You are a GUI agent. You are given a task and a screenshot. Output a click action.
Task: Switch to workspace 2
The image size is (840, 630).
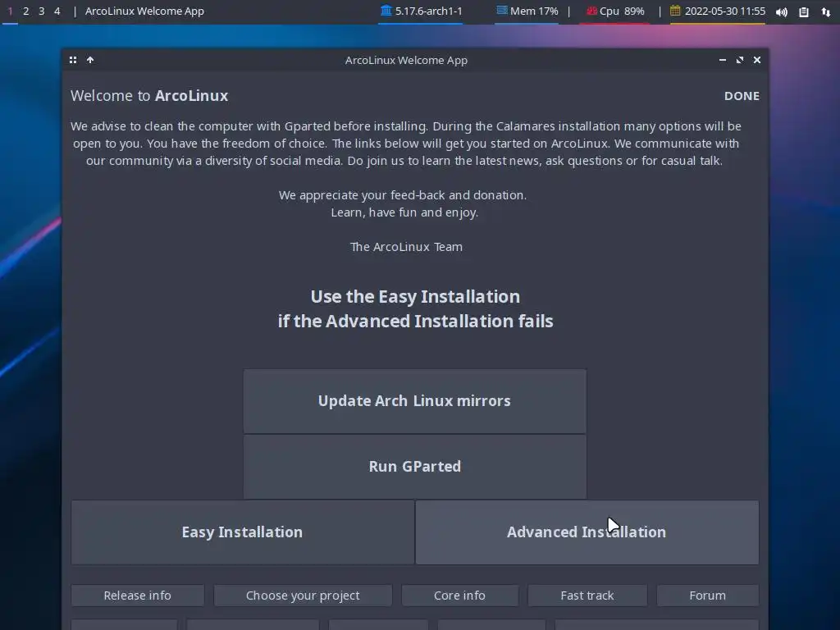coord(25,11)
